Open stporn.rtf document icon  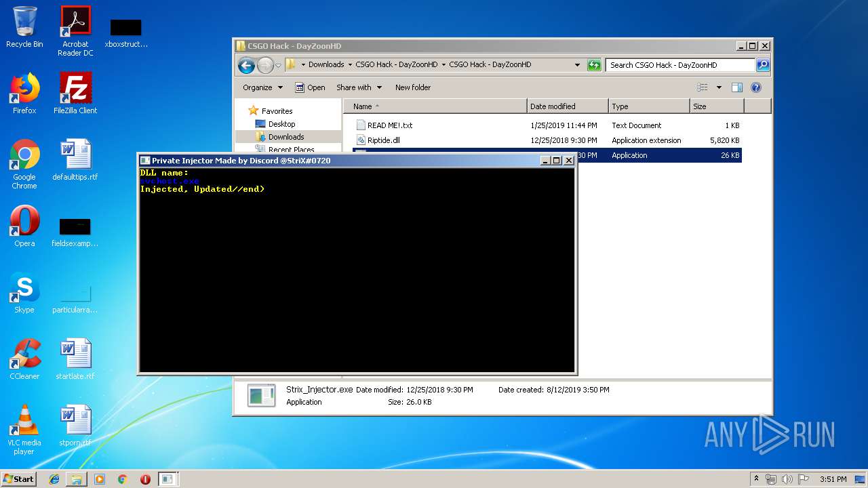(x=75, y=426)
